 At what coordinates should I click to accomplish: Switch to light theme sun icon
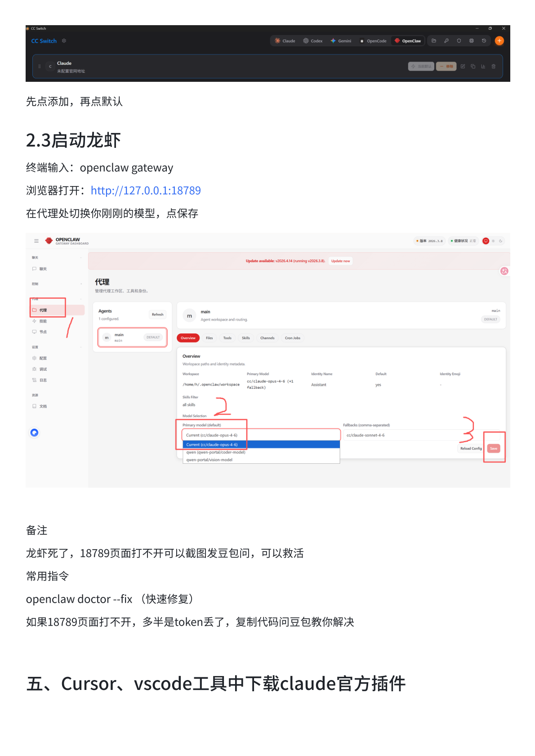pyautogui.click(x=493, y=241)
